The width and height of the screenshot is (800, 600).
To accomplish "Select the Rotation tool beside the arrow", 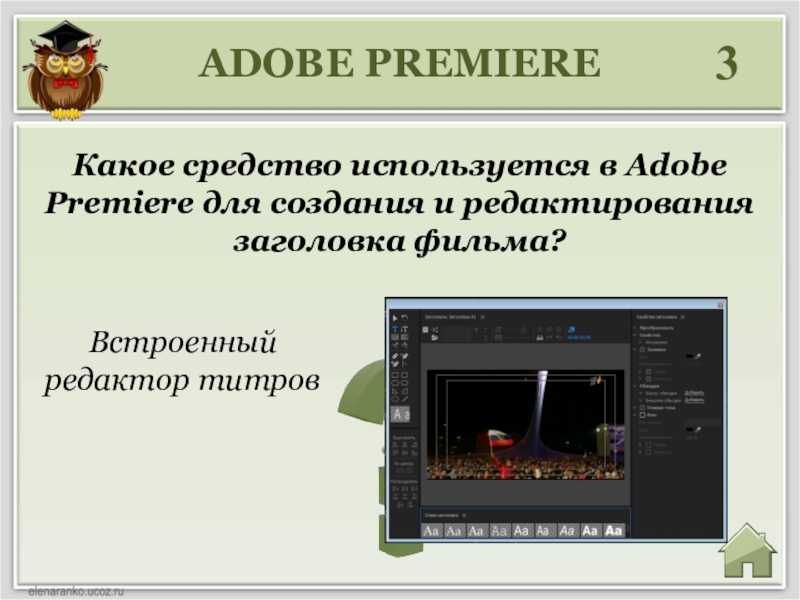I will coord(405,317).
